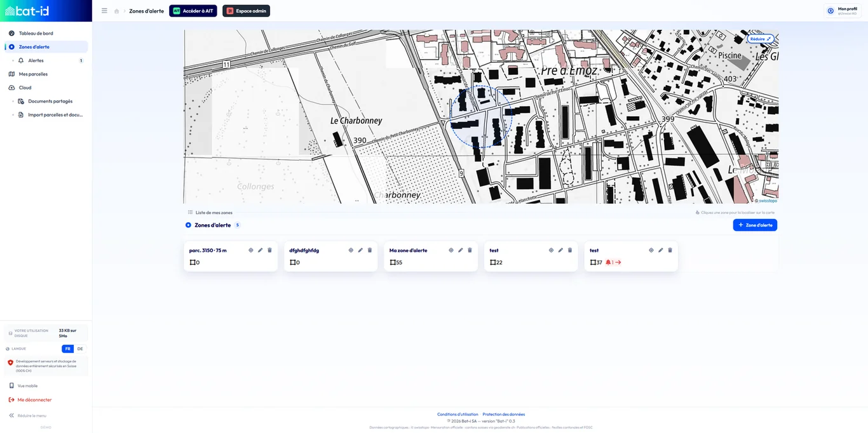Locate the parc. 3150 · 75 m zone on the map
The height and width of the screenshot is (433, 868).
(x=251, y=250)
